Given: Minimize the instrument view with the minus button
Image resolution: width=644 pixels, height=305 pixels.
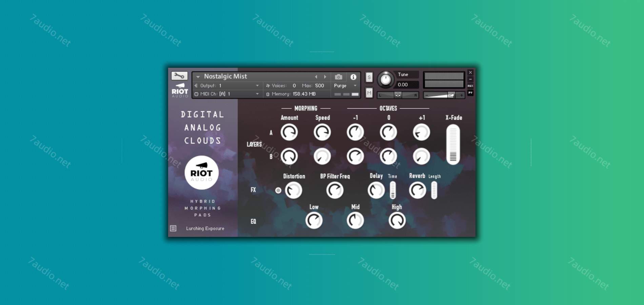Looking at the screenshot, I should [x=470, y=79].
